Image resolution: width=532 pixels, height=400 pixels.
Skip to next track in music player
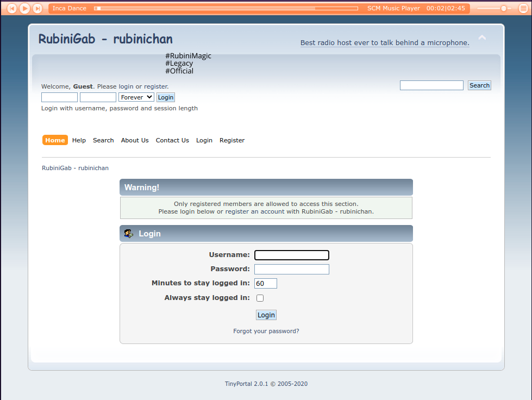coord(37,8)
